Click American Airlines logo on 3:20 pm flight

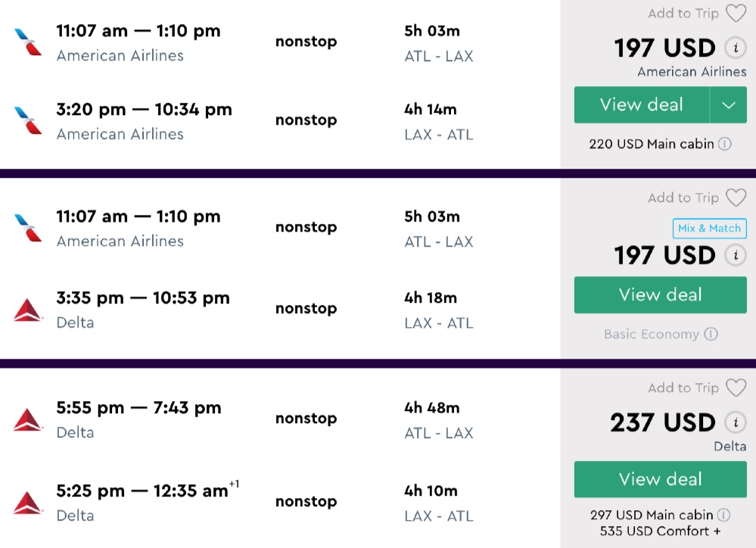pyautogui.click(x=28, y=121)
